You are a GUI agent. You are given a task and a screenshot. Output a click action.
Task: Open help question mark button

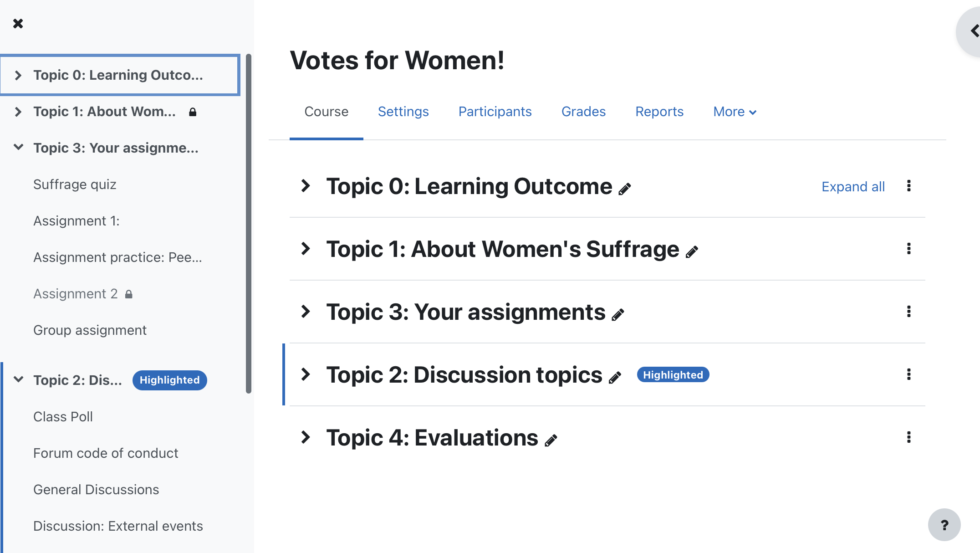click(x=944, y=525)
